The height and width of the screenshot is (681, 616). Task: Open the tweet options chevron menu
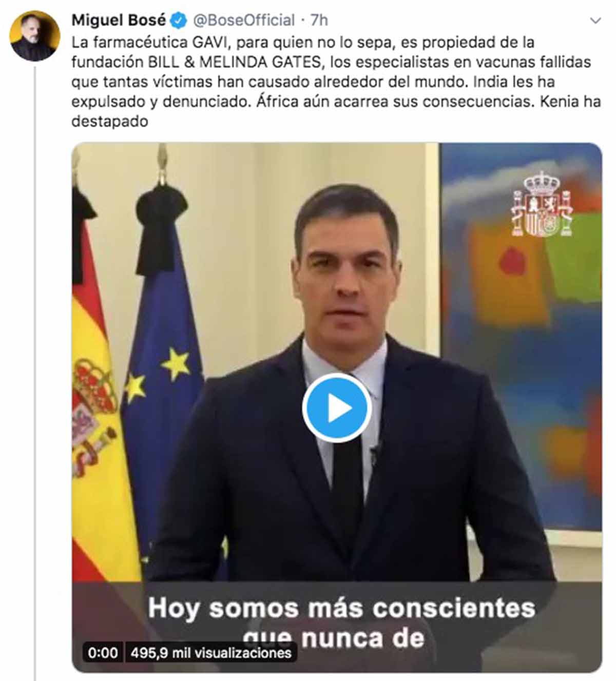[x=595, y=21]
